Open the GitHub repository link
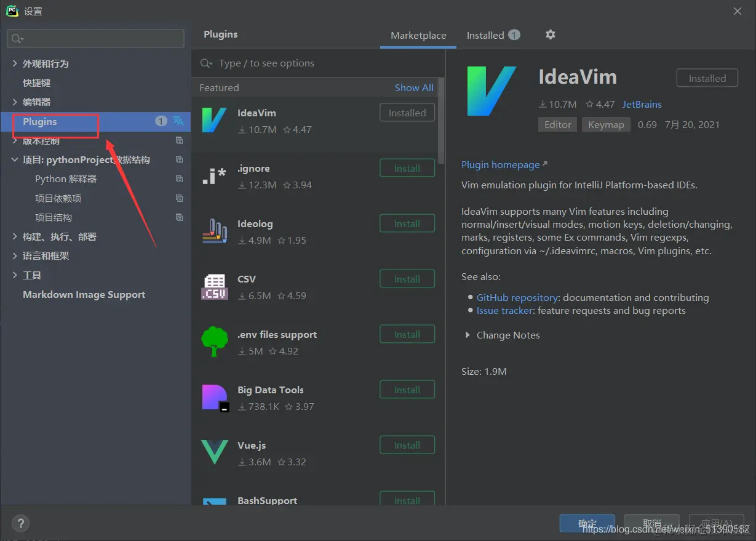Image resolution: width=756 pixels, height=541 pixels. pos(517,297)
